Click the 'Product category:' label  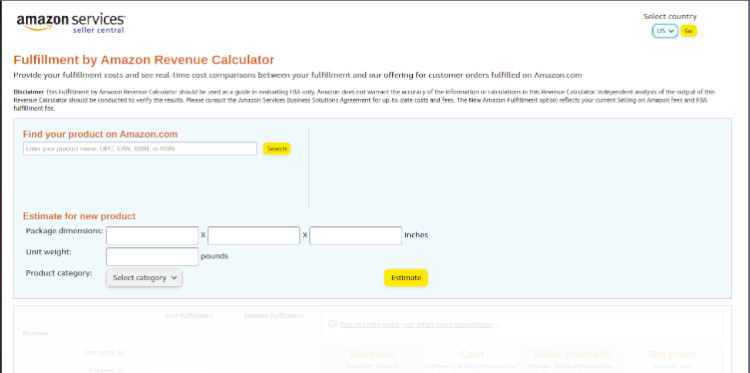pyautogui.click(x=59, y=273)
